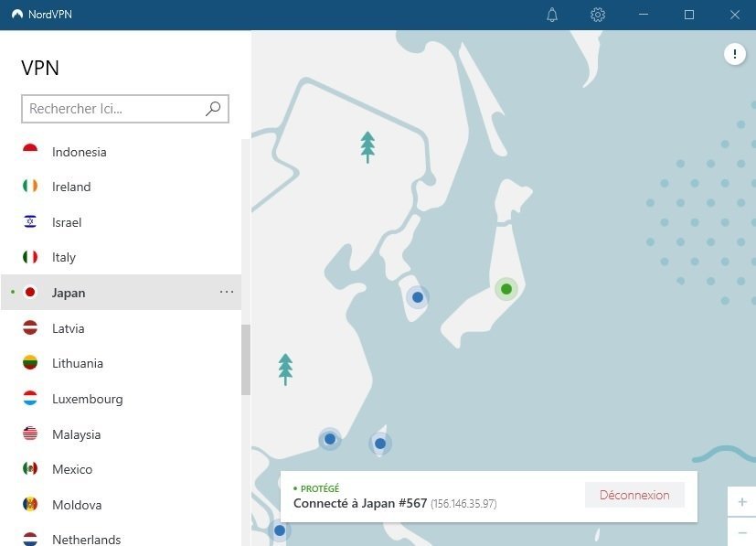Click the Malaysia flag icon
Image resolution: width=756 pixels, height=546 pixels.
(30, 434)
